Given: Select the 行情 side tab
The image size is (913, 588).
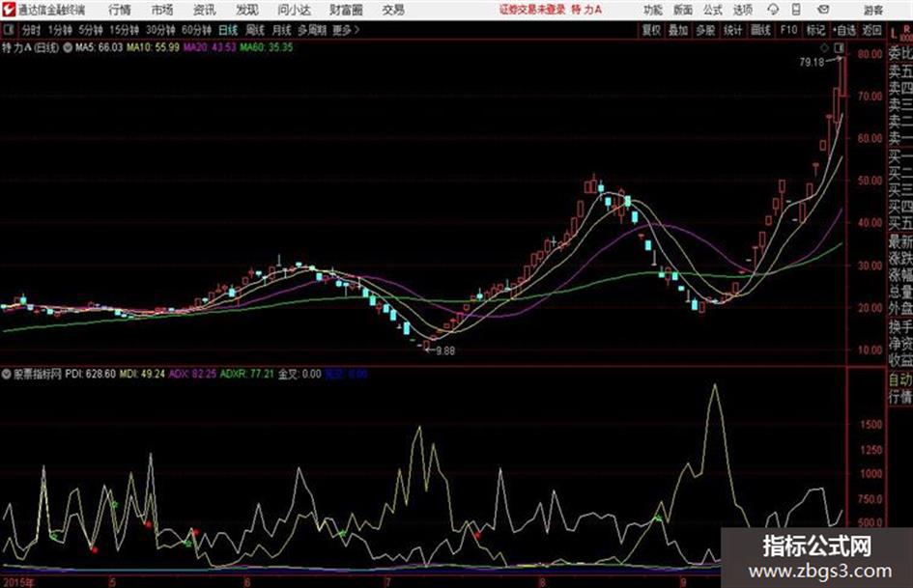Looking at the screenshot, I should [x=900, y=398].
